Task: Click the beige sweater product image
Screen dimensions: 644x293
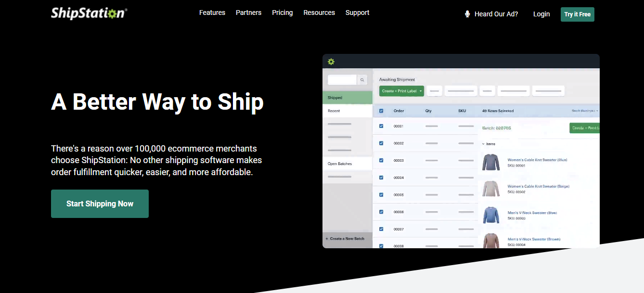Action: 491,189
